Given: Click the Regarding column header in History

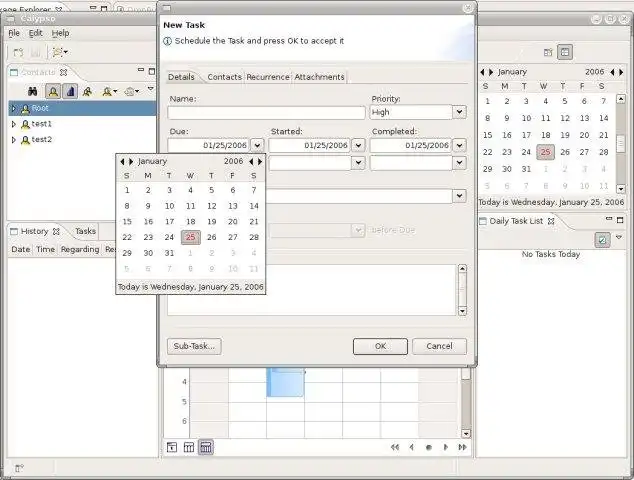Looking at the screenshot, I should 80,250.
